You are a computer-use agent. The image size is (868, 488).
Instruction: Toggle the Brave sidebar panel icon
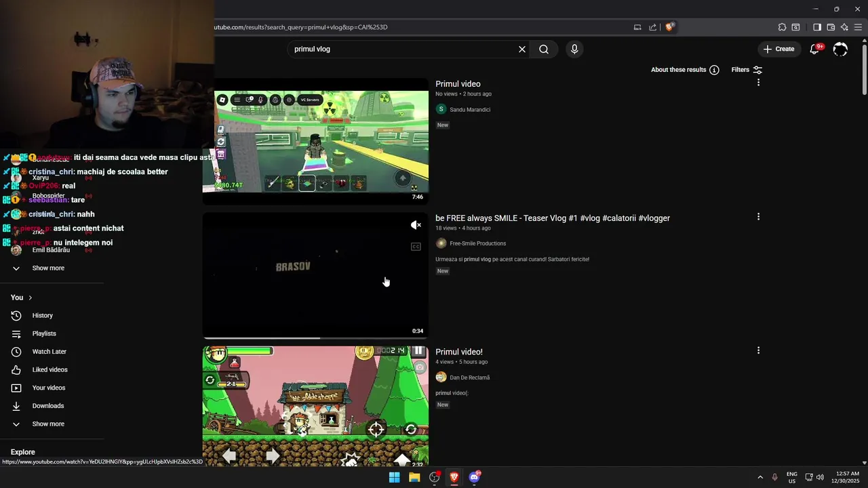click(x=817, y=27)
